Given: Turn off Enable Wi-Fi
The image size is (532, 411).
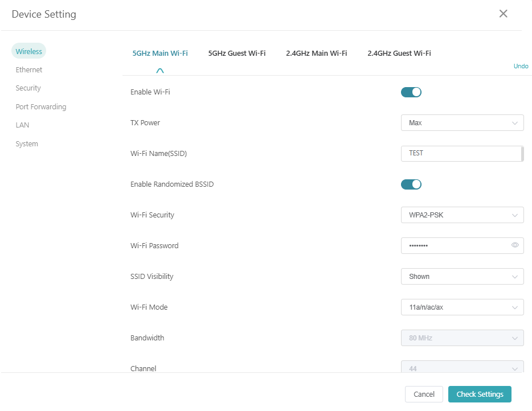Looking at the screenshot, I should tap(411, 92).
